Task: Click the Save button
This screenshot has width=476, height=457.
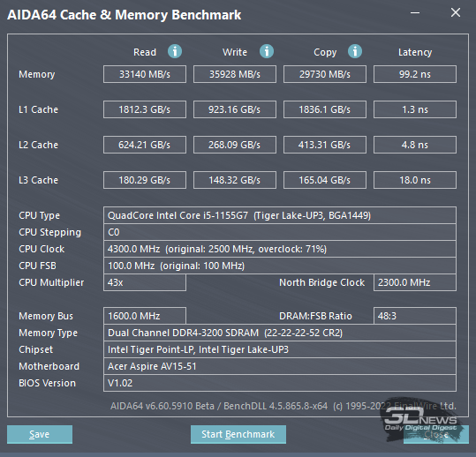Action: click(x=40, y=434)
